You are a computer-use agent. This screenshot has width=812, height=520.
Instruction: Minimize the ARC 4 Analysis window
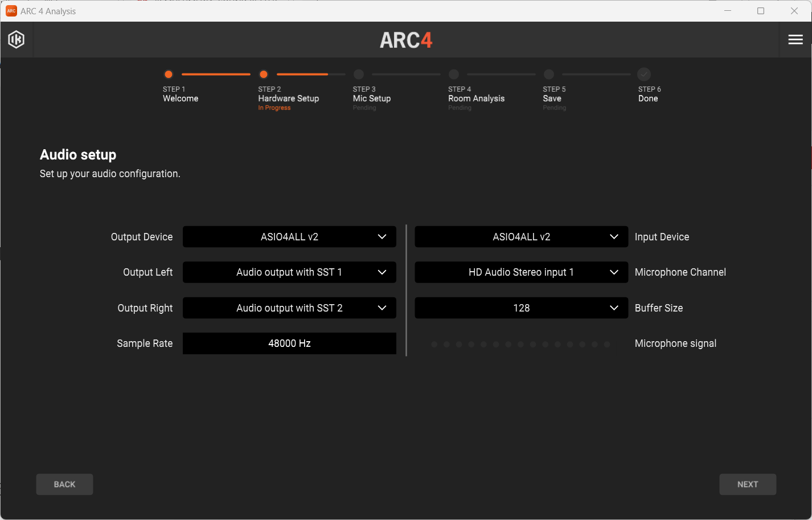point(728,11)
